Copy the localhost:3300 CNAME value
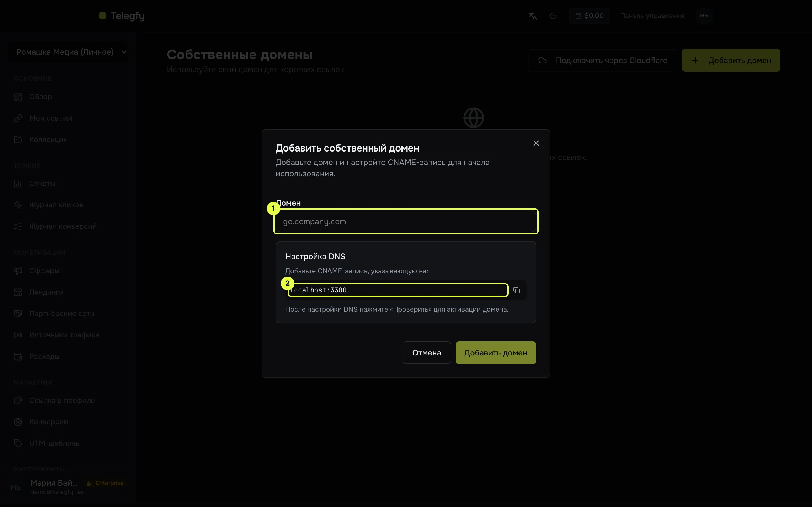The height and width of the screenshot is (507, 812). click(x=517, y=290)
